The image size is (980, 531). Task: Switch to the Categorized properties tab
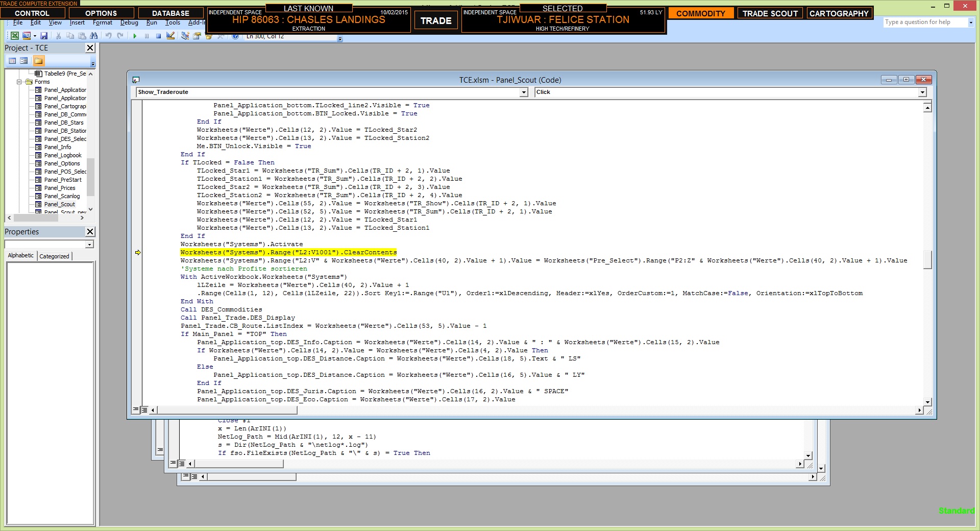pyautogui.click(x=54, y=256)
